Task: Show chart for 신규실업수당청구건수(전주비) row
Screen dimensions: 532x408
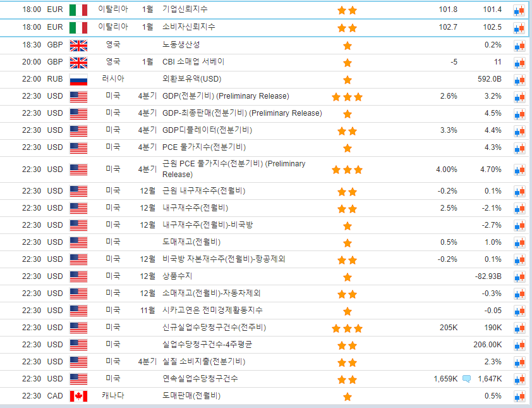Action: point(519,328)
